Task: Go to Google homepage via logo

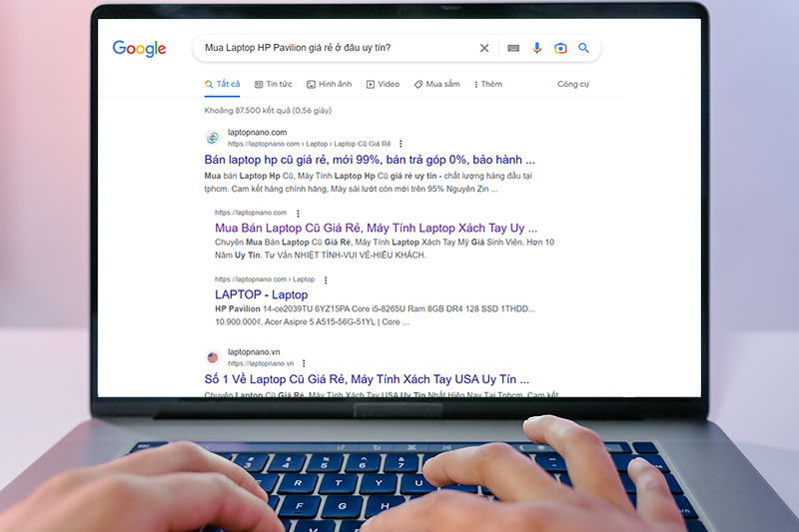Action: 139,48
